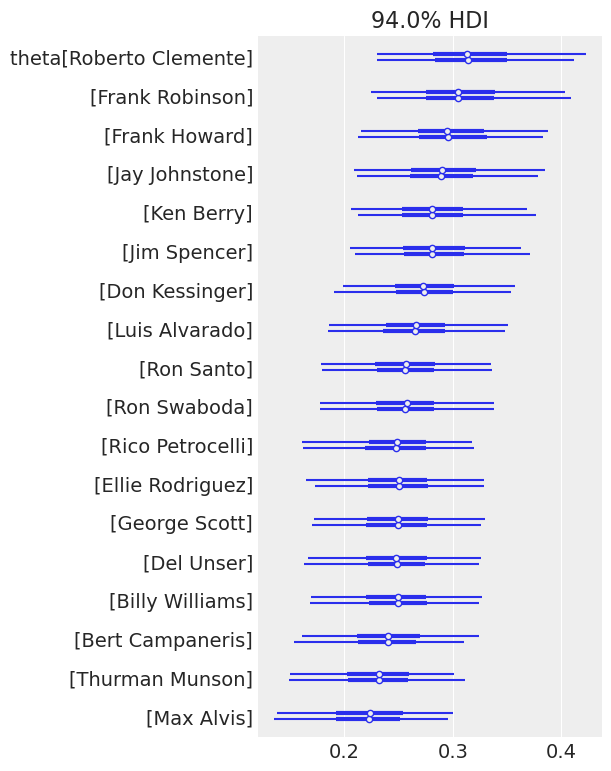Image resolution: width=611 pixels, height=771 pixels.
Task: Click the Luis Alvarado label
Action: [x=180, y=330]
